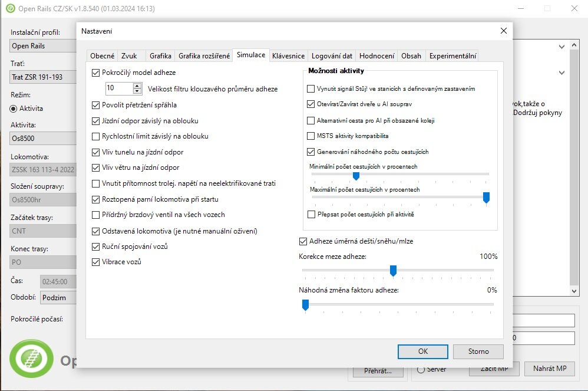Enable Vynutit signál Stůj! checkbox

(x=310, y=89)
